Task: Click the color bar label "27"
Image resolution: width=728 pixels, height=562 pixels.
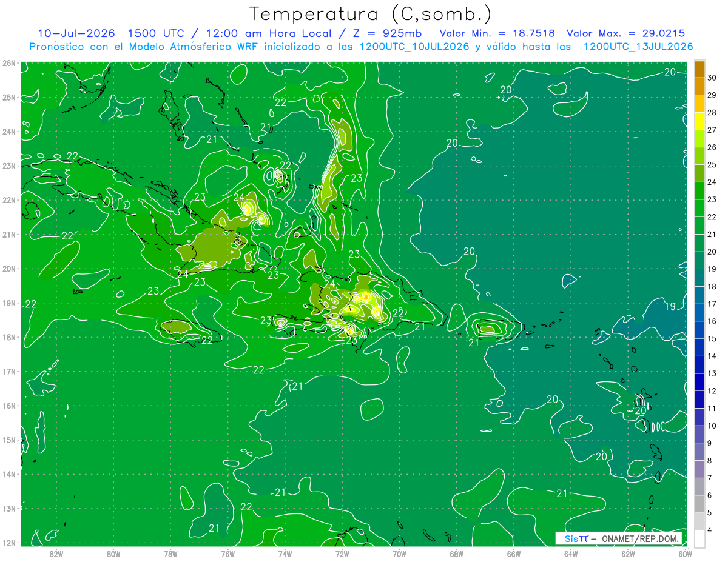Action: tap(712, 130)
